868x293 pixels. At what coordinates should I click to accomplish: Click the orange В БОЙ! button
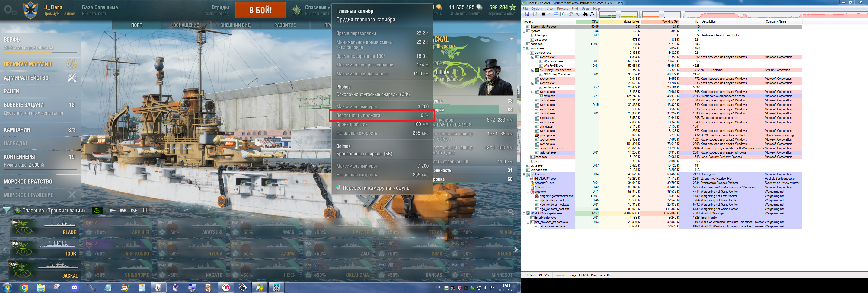[260, 10]
